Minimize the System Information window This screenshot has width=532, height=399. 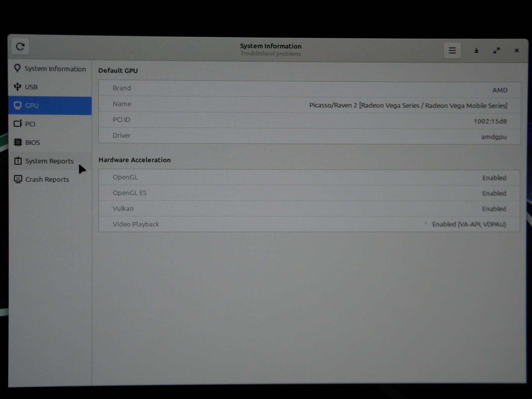[x=476, y=51]
